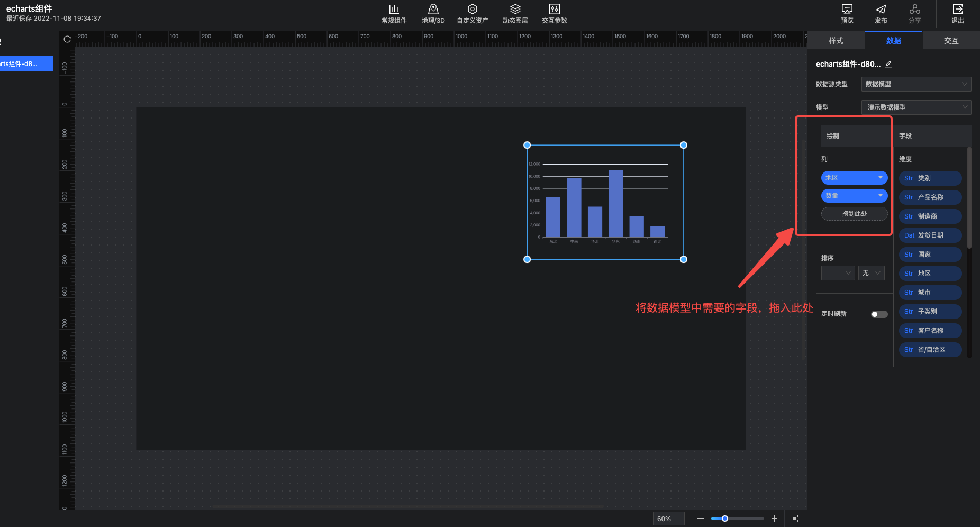This screenshot has width=980, height=527.
Task: Open the 动态图层 layers panel
Action: pyautogui.click(x=515, y=14)
